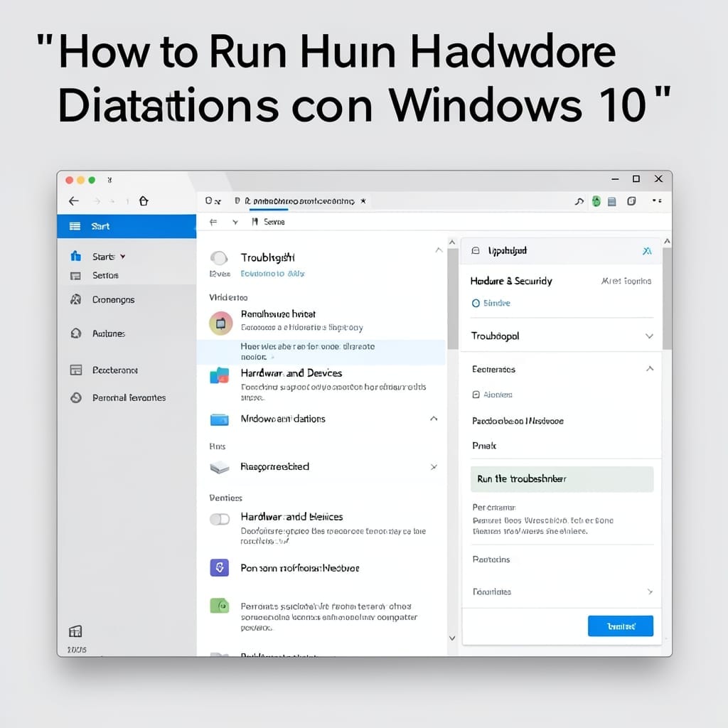The height and width of the screenshot is (728, 728).
Task: Click the thumbs-up icon beside Starts
Action: coord(75,256)
